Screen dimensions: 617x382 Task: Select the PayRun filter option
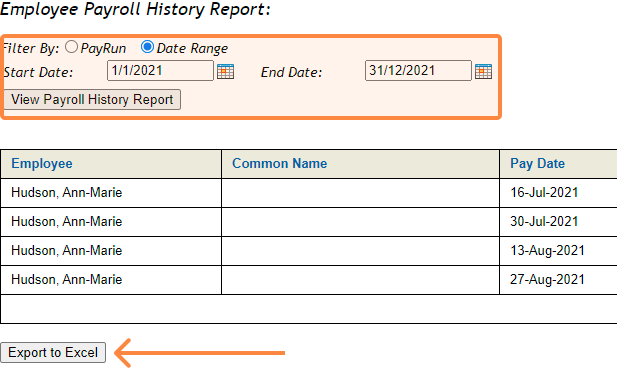(71, 47)
